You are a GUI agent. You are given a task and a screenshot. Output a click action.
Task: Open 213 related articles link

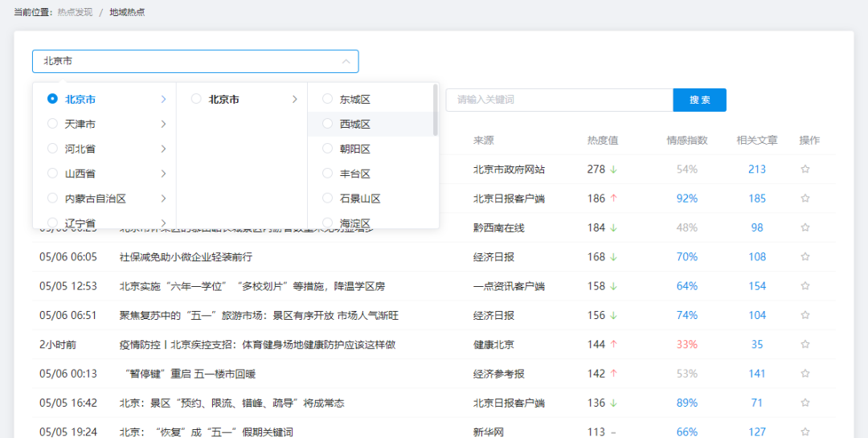point(757,169)
